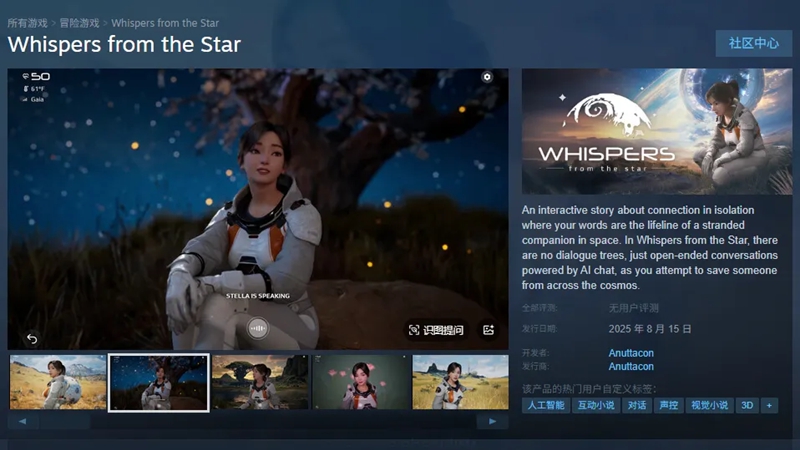This screenshot has width=800, height=450.
Task: Open the 冒险游戏 breadcrumb link
Action: pyautogui.click(x=80, y=23)
